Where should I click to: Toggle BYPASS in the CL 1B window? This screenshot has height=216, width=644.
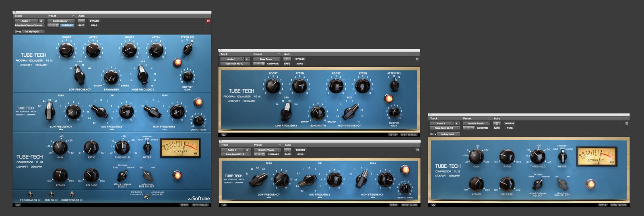[510, 123]
